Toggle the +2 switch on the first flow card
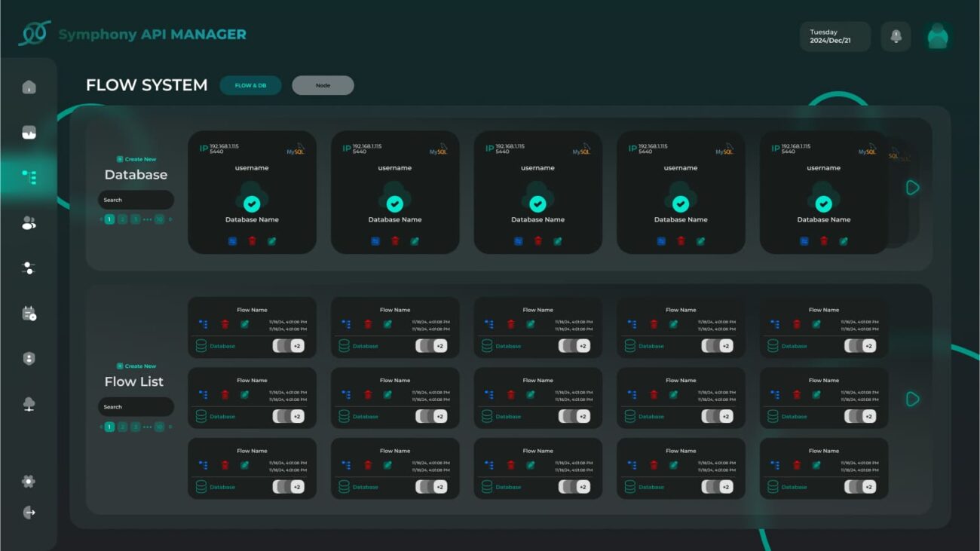This screenshot has height=551, width=980. click(x=288, y=346)
